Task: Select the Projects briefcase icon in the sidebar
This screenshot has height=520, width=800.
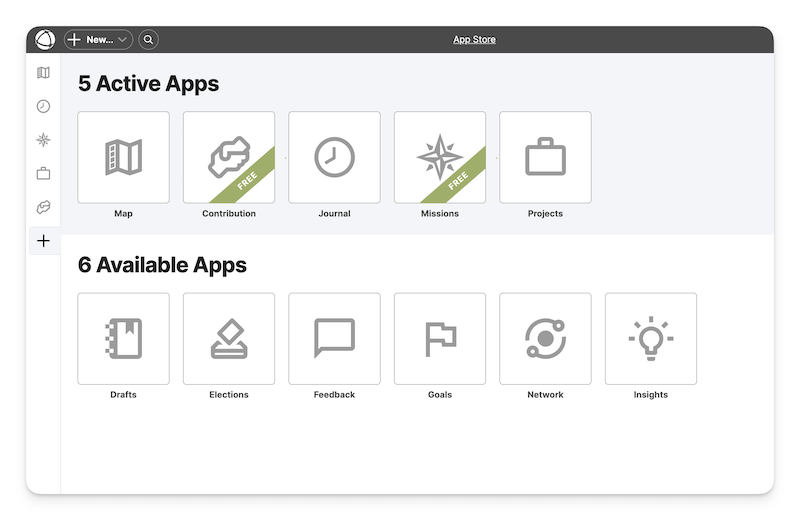Action: point(43,174)
